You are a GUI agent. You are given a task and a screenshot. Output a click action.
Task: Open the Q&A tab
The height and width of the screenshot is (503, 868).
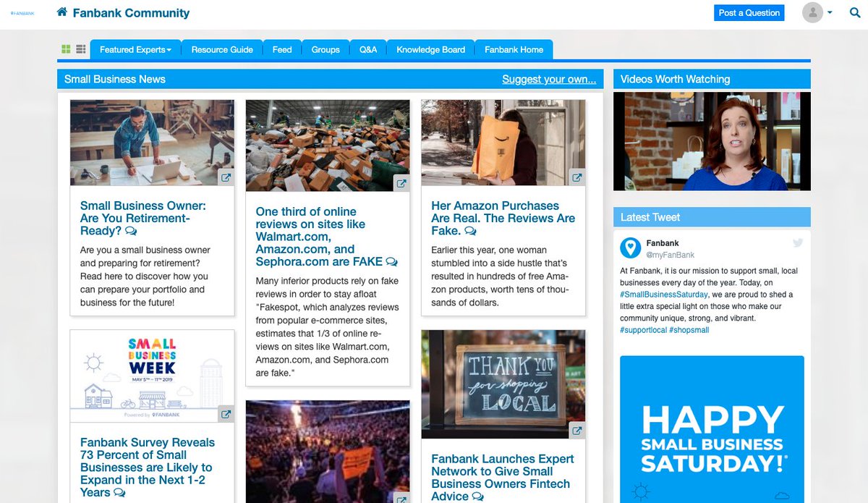368,50
